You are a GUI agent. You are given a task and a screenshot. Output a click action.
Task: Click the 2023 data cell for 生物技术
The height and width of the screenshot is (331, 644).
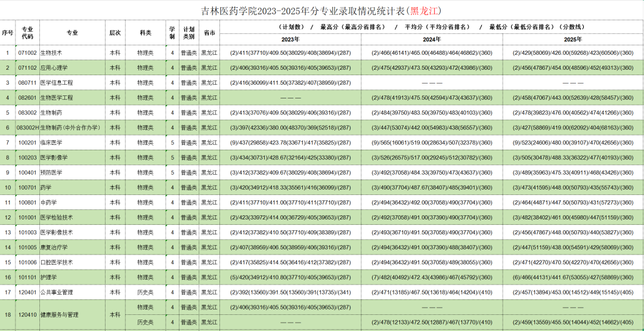[290, 53]
